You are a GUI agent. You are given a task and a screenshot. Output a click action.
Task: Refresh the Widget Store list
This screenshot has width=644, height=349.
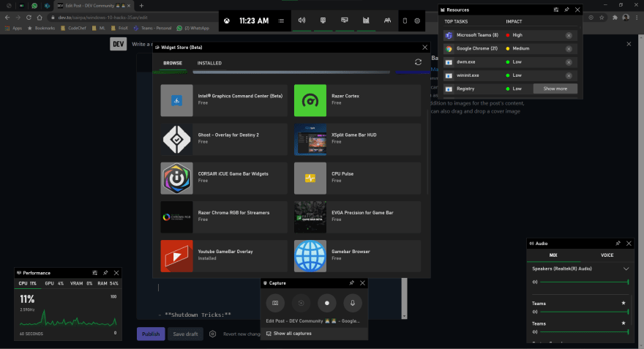tap(418, 62)
